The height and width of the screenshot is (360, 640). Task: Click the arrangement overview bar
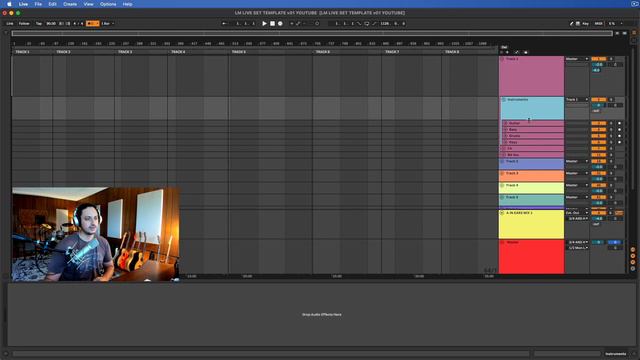[312, 33]
